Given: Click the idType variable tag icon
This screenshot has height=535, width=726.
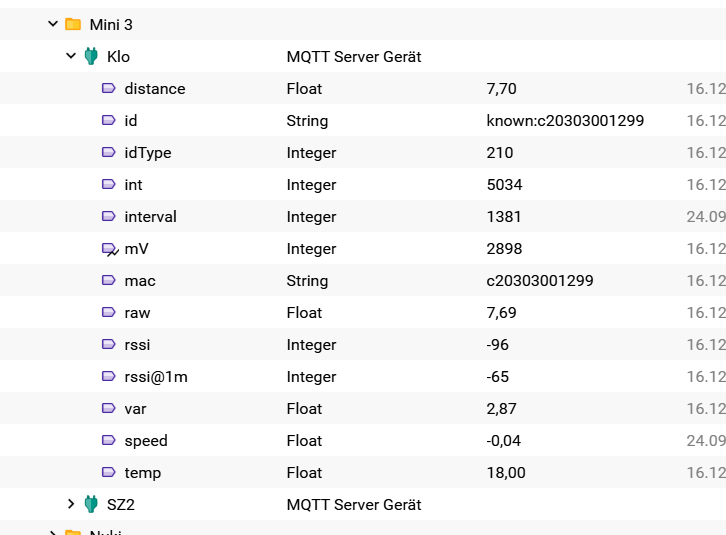Looking at the screenshot, I should pyautogui.click(x=109, y=152).
